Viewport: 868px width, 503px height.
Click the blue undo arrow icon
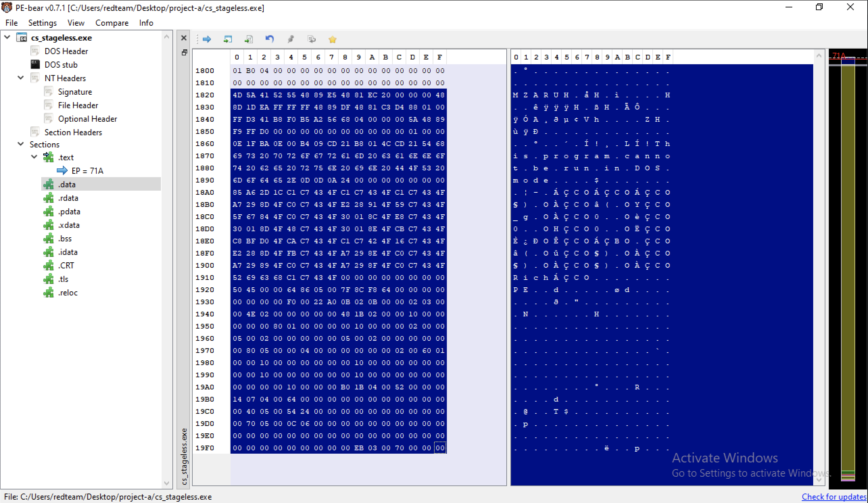270,39
